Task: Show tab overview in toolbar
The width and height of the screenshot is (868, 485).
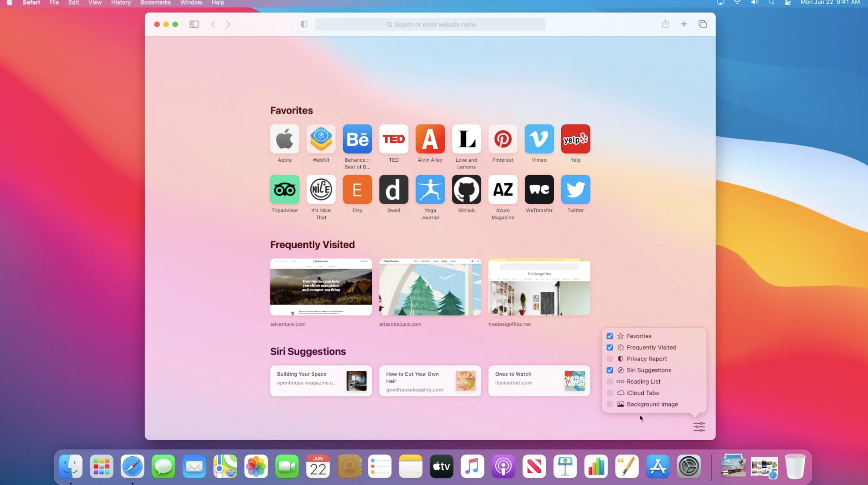Action: [703, 24]
